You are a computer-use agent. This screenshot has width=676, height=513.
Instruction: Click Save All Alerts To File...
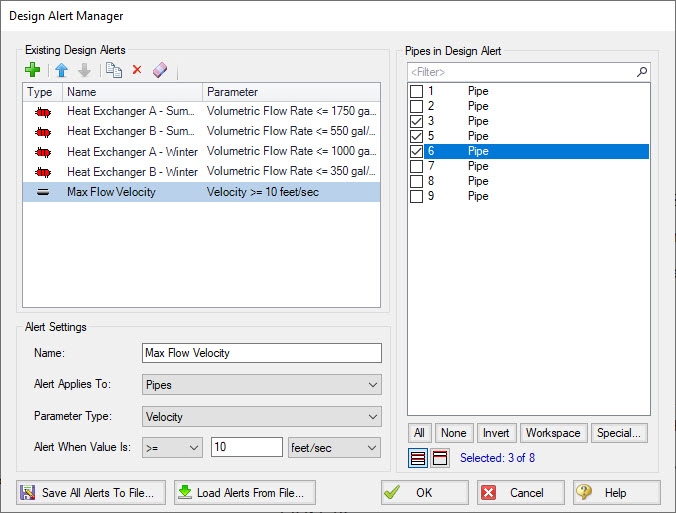[x=91, y=493]
